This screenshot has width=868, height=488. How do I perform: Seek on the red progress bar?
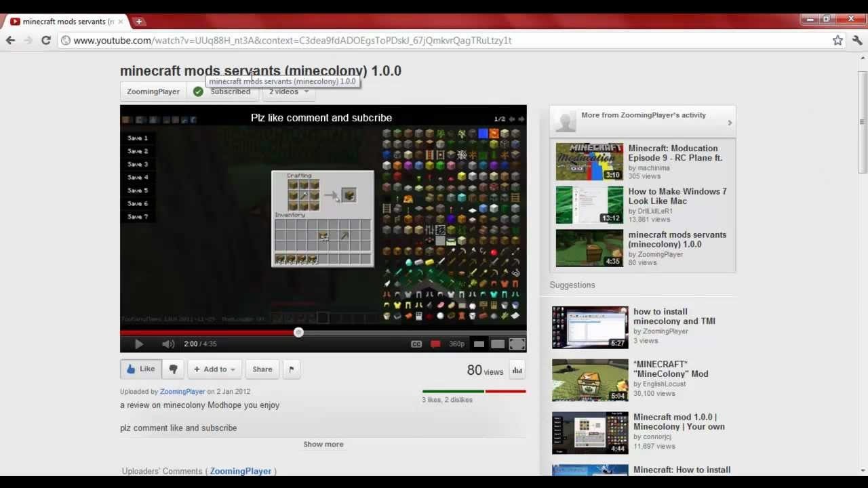click(209, 333)
